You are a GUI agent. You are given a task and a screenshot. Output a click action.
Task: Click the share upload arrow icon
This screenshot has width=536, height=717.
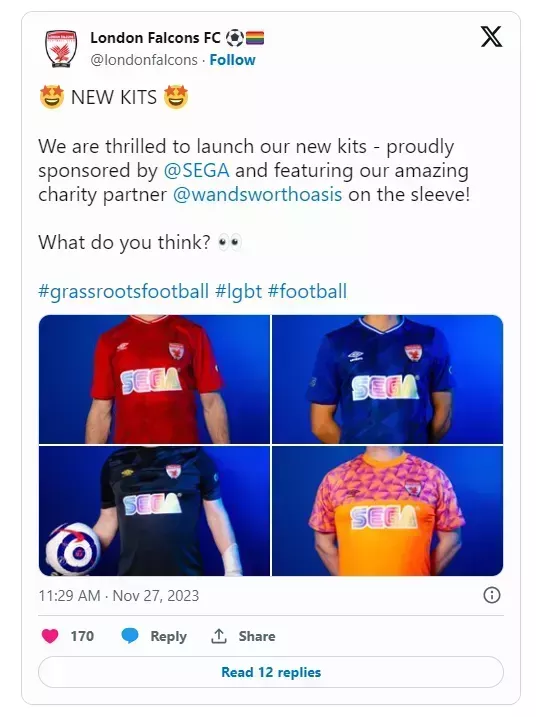tap(219, 636)
